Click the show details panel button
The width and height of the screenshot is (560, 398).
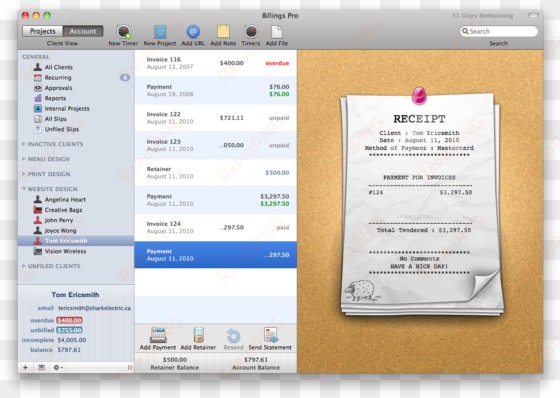click(41, 367)
